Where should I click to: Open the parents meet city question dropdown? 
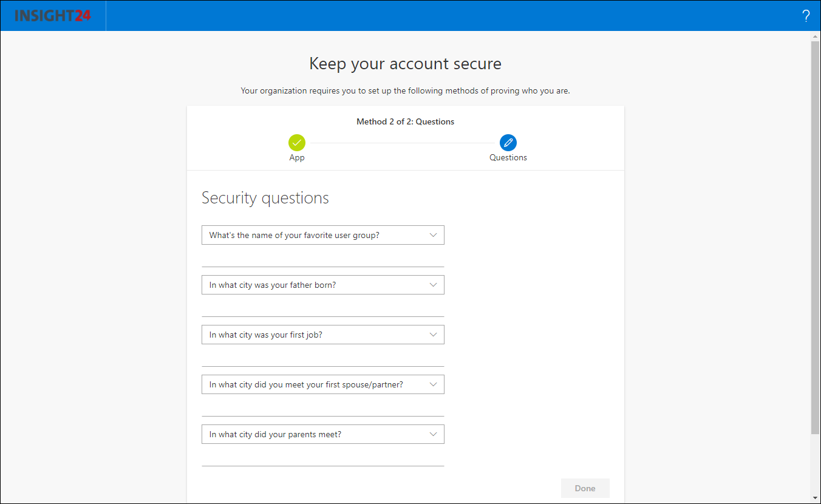click(x=322, y=434)
